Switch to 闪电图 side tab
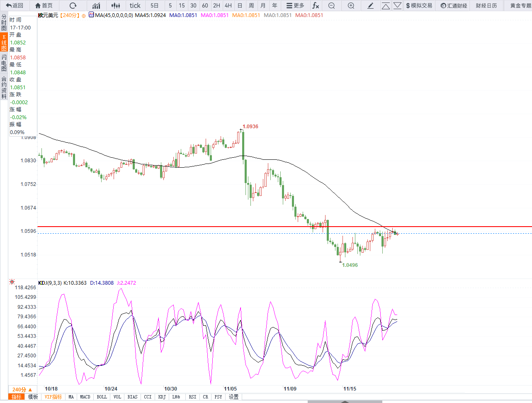532x403 pixels. 4,63
